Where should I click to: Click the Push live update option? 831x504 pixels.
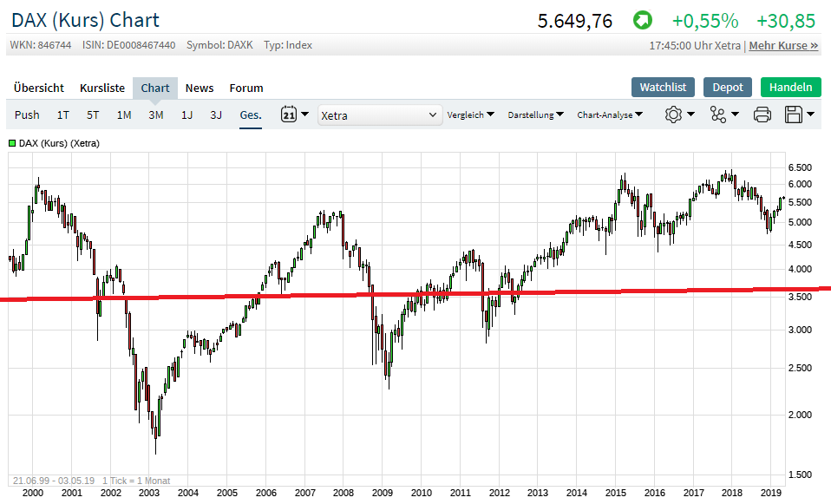(27, 115)
